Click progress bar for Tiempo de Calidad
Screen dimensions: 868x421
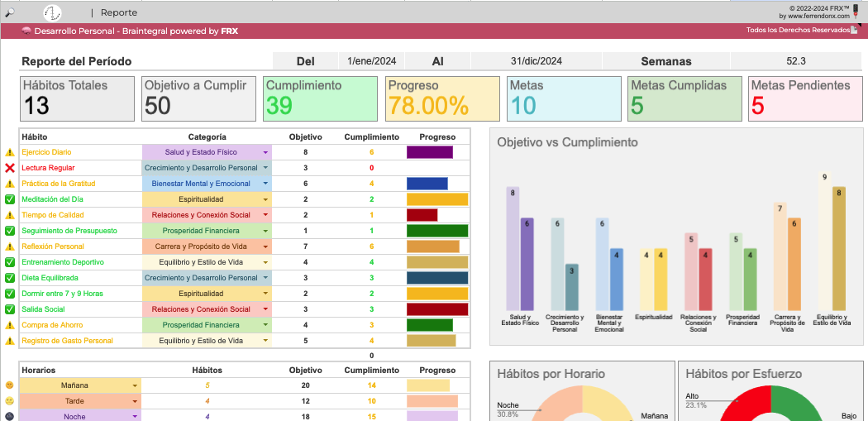point(422,215)
